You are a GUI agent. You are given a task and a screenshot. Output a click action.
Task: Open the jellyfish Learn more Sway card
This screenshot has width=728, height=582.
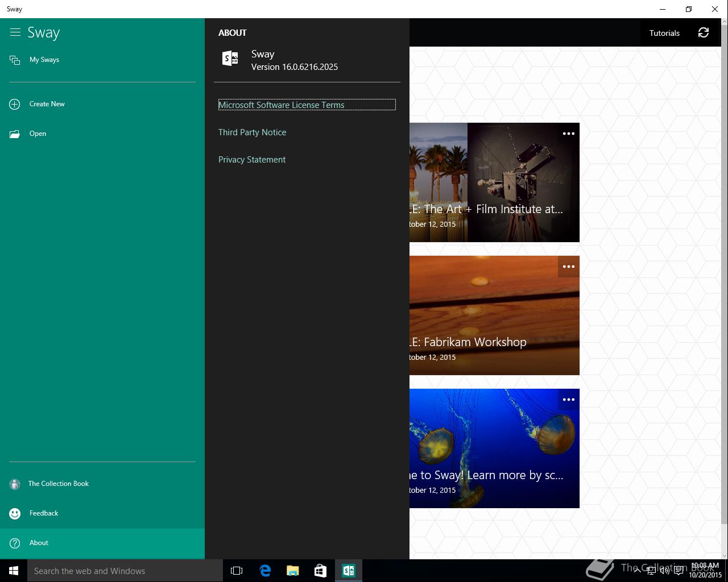point(494,448)
